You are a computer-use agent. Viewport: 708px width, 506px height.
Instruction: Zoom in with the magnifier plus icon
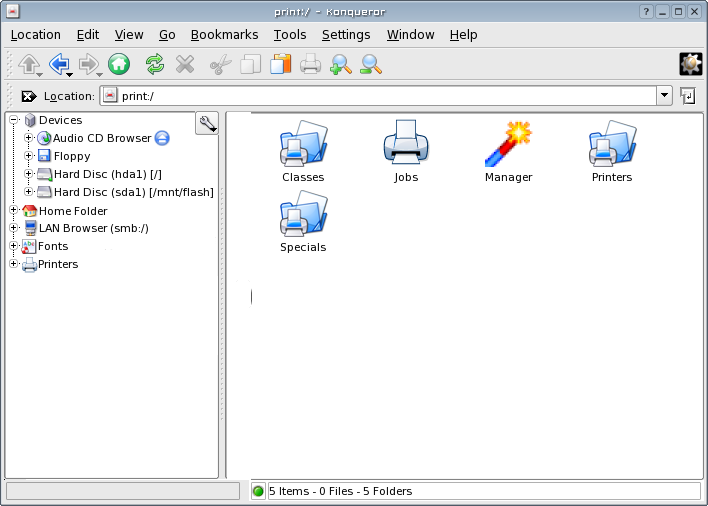(341, 64)
